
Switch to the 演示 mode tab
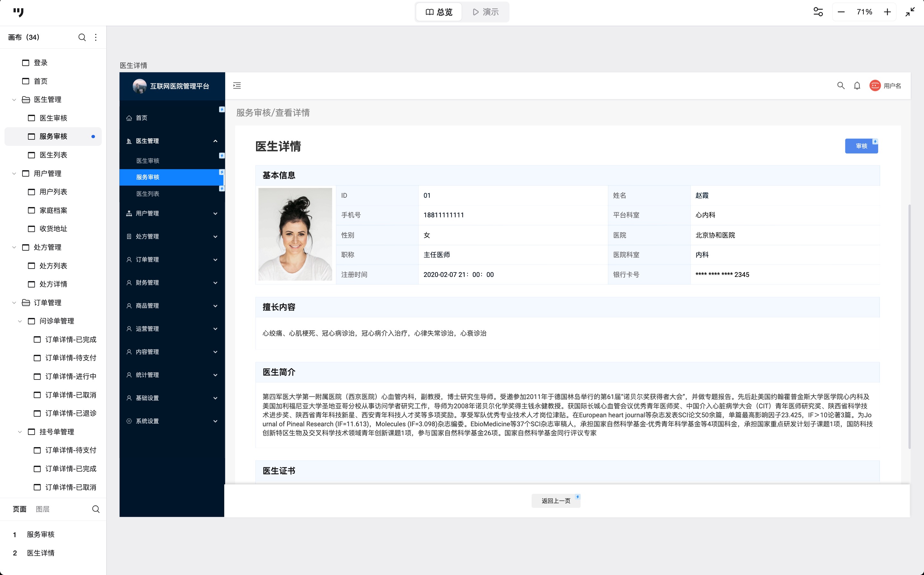485,12
